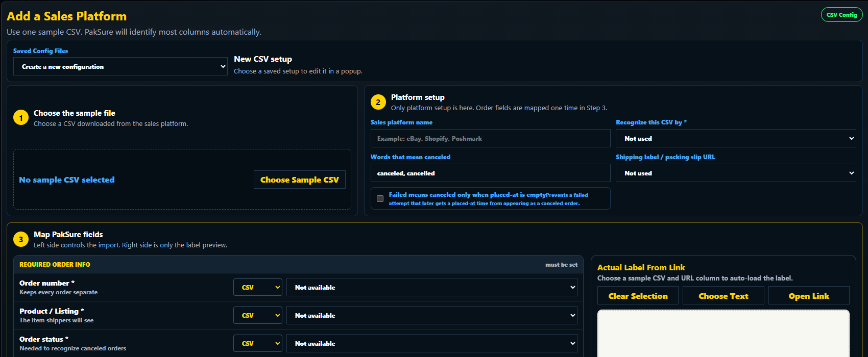The image size is (868, 357).
Task: Click the Choose Sample CSV button
Action: pyautogui.click(x=300, y=180)
